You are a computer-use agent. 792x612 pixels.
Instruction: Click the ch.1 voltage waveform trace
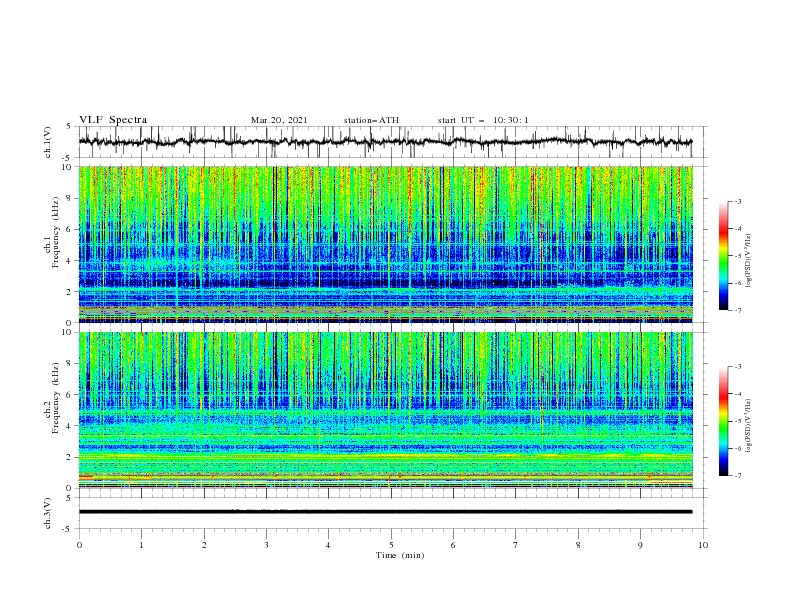pyautogui.click(x=385, y=142)
